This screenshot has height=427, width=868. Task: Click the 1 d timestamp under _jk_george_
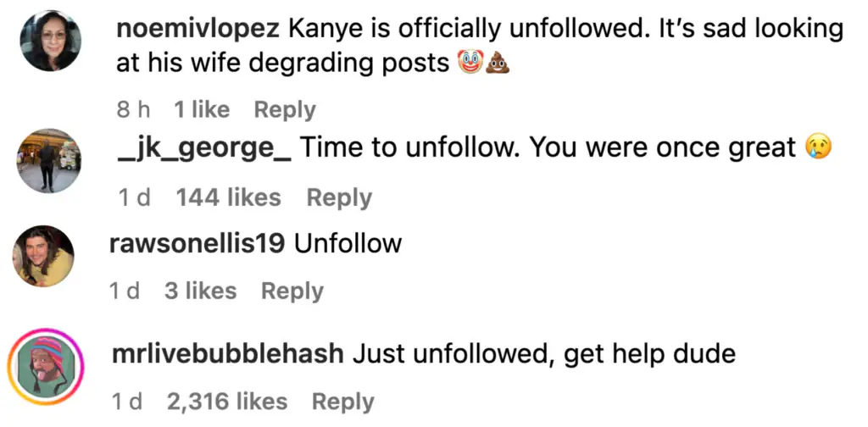point(134,197)
